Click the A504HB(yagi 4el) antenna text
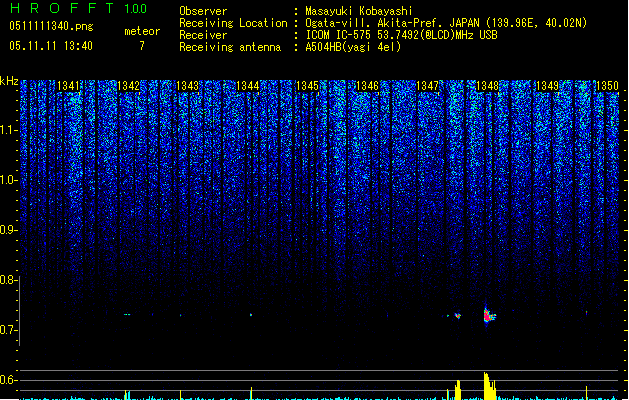Viewport: 629px width, 400px height. [353, 47]
